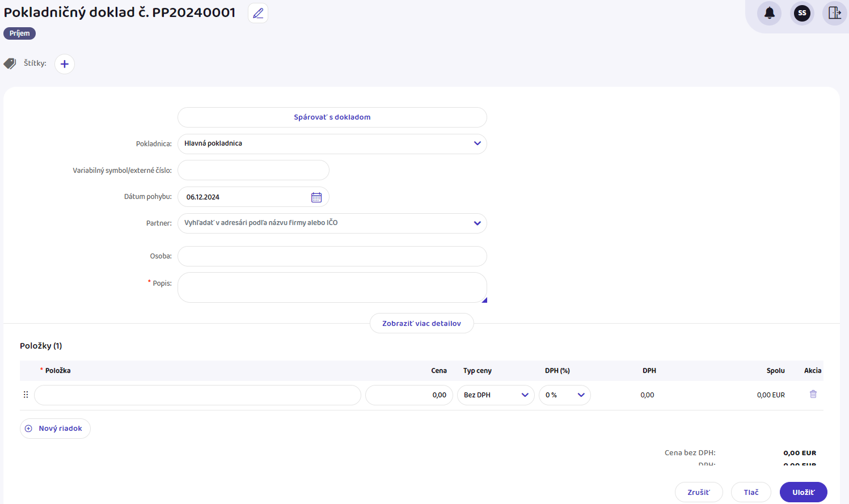The width and height of the screenshot is (849, 504).
Task: Click the logout door icon
Action: (834, 13)
